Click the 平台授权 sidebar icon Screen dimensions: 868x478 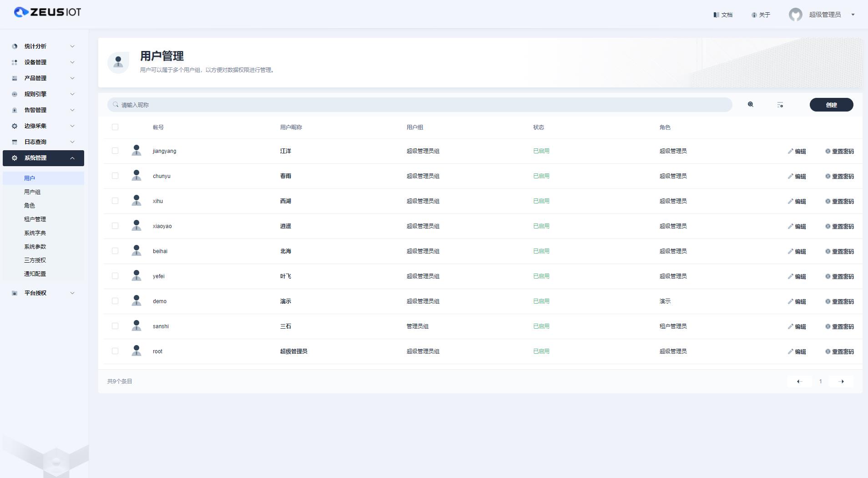click(15, 293)
